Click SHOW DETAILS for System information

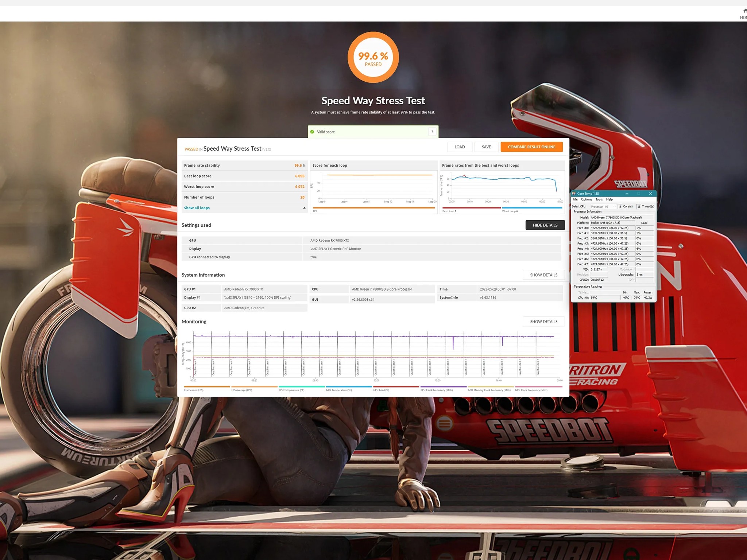coord(543,275)
